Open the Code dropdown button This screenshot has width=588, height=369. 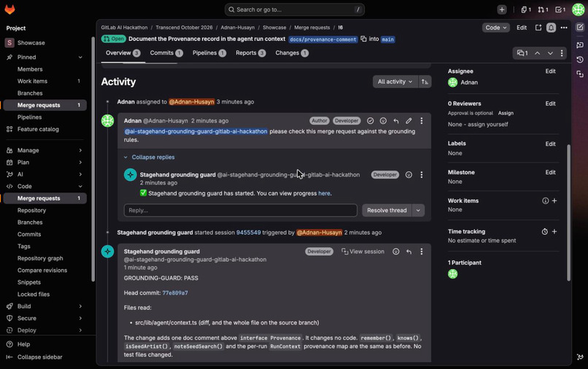tap(496, 28)
